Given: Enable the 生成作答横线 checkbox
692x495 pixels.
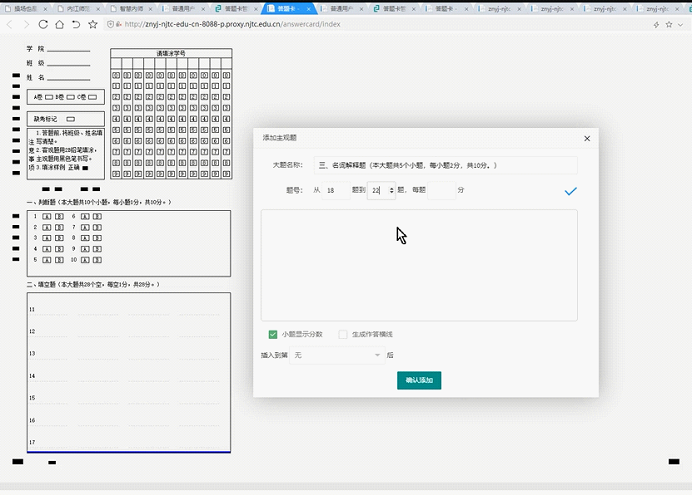Looking at the screenshot, I should [343, 334].
